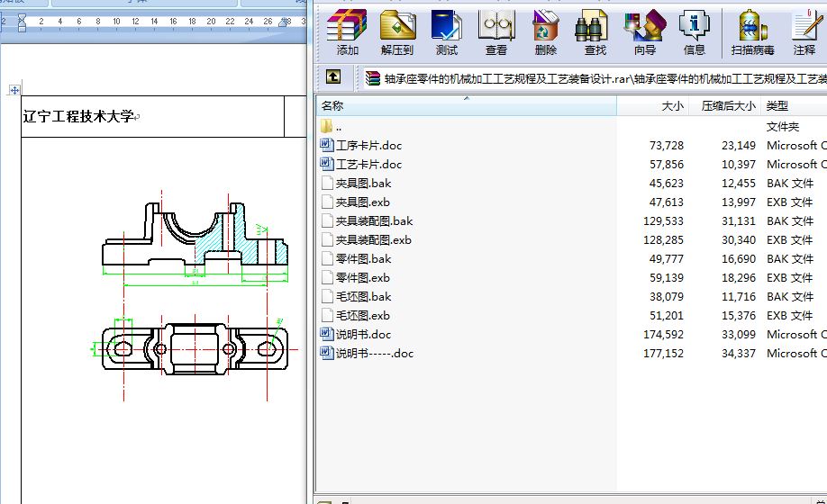Open the 向导 (Wizard) toolbar icon
The height and width of the screenshot is (504, 827).
click(644, 31)
